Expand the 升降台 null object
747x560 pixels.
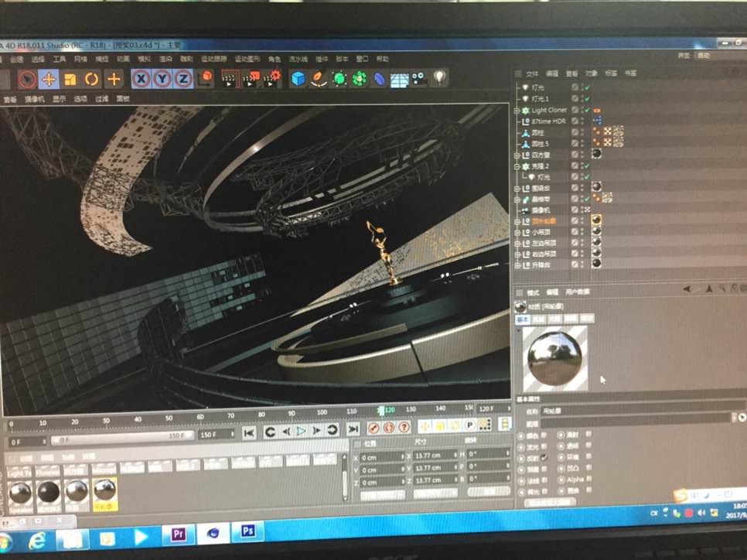click(517, 265)
